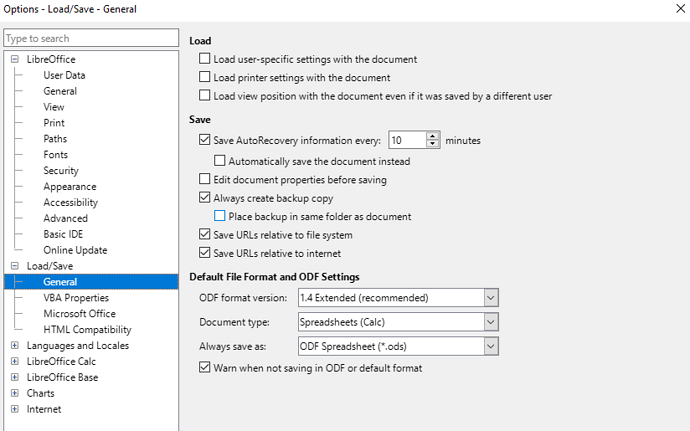Disable Save AutoRecovery information checkbox

coord(205,140)
